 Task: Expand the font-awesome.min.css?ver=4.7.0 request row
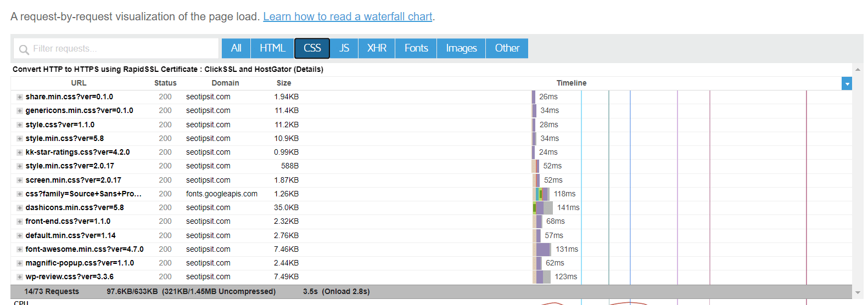click(20, 250)
